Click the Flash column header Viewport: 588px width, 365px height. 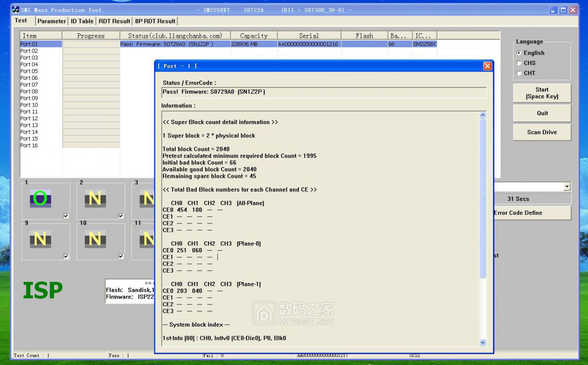364,36
